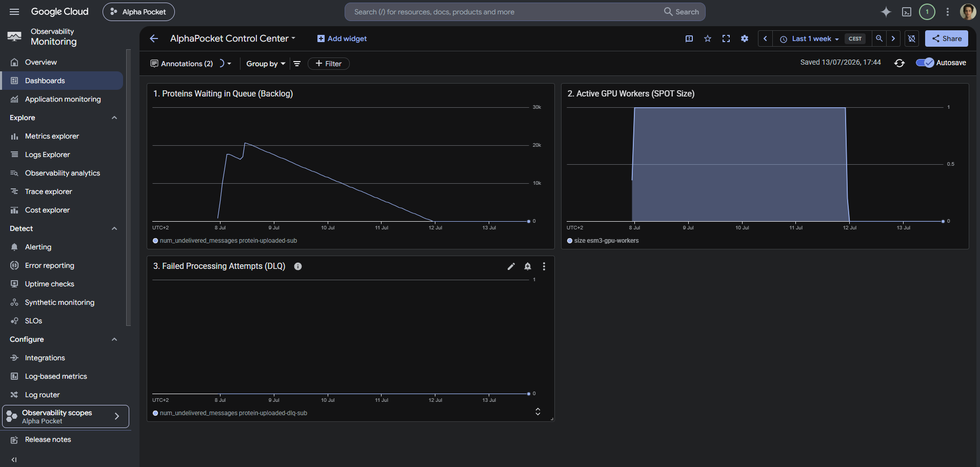The height and width of the screenshot is (467, 980).
Task: Expand AlphaPocket Control Center dashboard dropdown
Action: pyautogui.click(x=233, y=38)
